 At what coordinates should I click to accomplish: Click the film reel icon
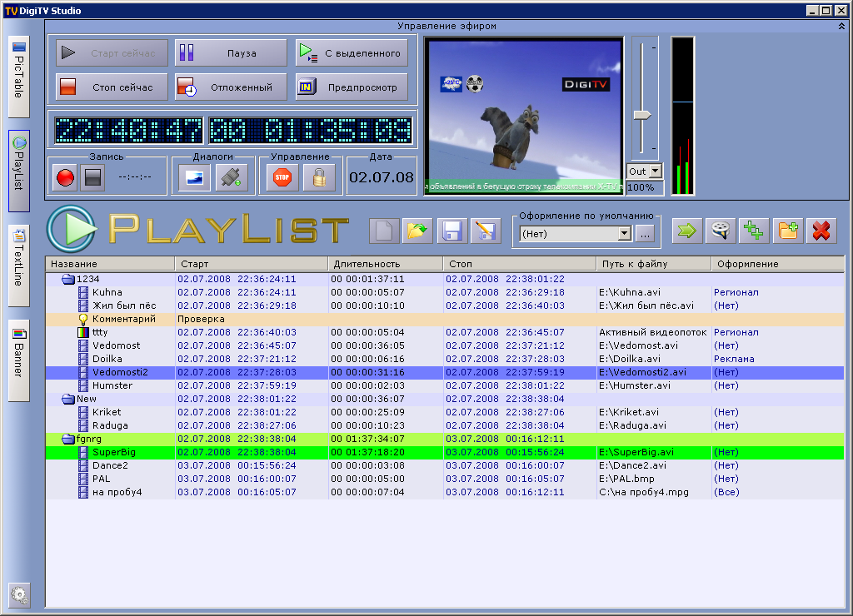[x=721, y=231]
